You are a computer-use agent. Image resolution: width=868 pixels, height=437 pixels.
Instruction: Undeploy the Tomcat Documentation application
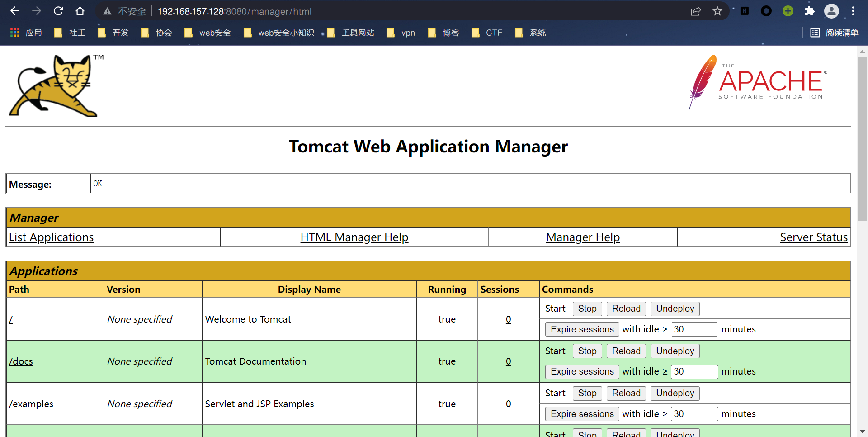coord(675,351)
